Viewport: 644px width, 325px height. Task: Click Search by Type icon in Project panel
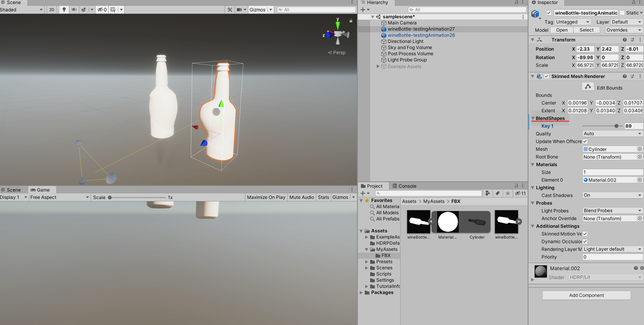pos(488,193)
